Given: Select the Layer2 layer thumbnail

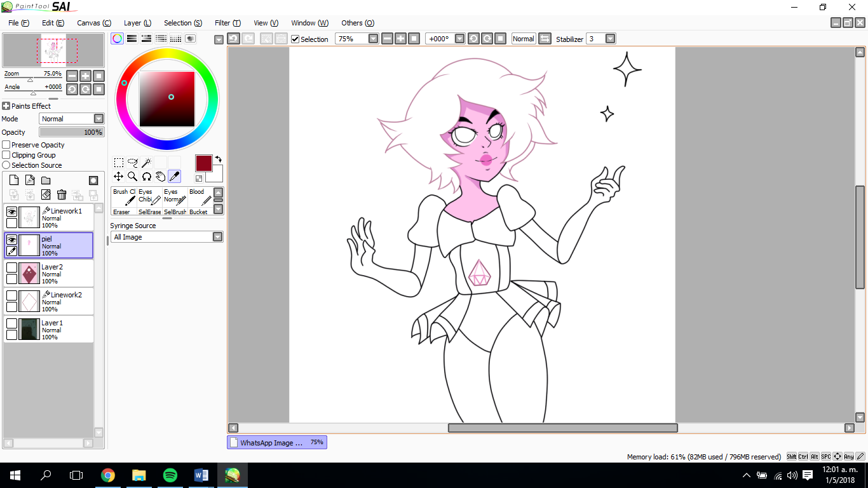Looking at the screenshot, I should coord(29,273).
